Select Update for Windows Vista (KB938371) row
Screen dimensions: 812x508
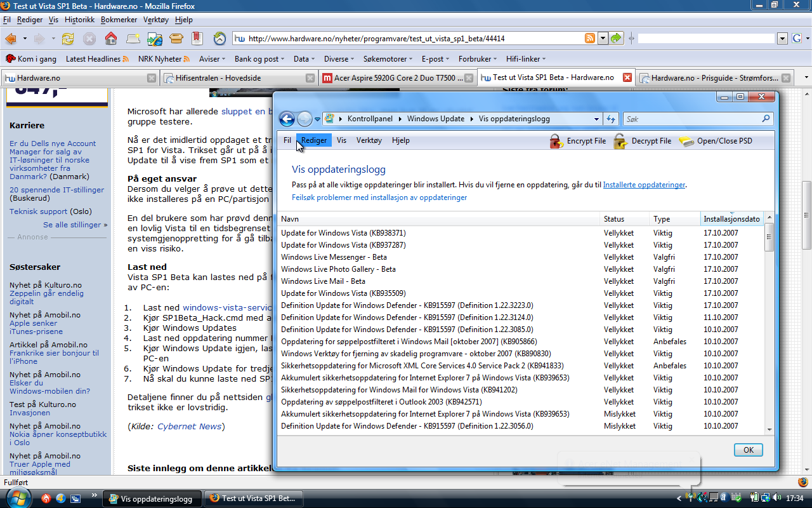[x=520, y=233]
